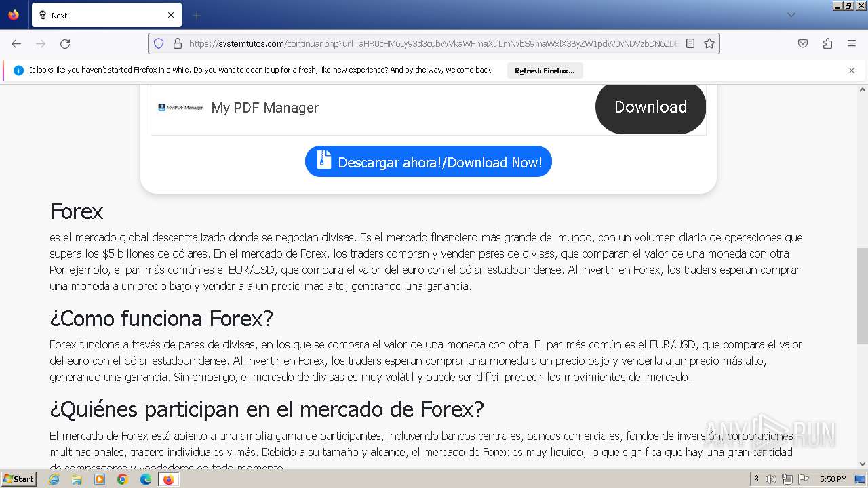
Task: Open the network tray icon
Action: pos(787,479)
